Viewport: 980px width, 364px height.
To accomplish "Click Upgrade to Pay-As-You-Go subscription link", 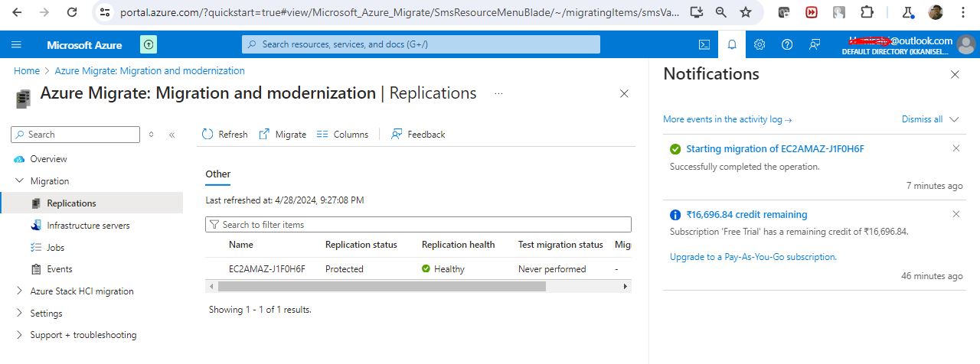I will point(753,257).
